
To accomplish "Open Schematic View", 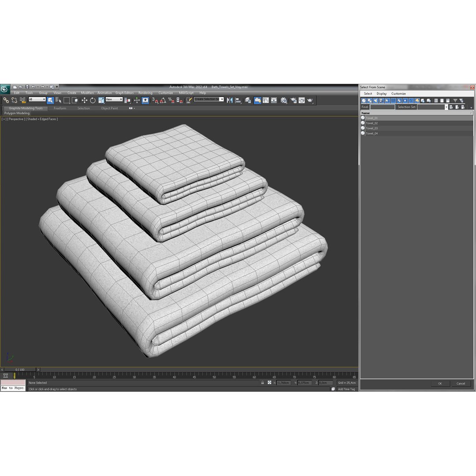I will [x=274, y=100].
